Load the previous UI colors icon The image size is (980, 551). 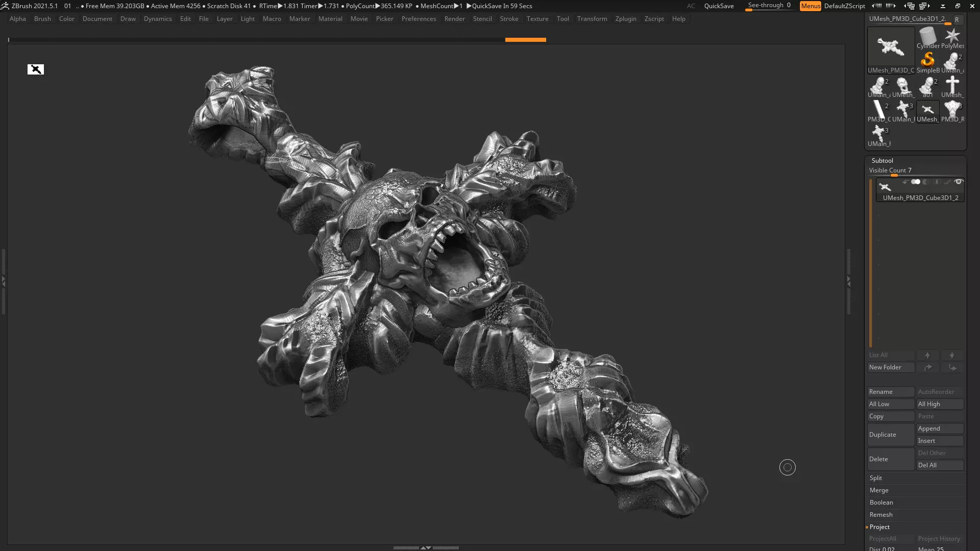[876, 6]
